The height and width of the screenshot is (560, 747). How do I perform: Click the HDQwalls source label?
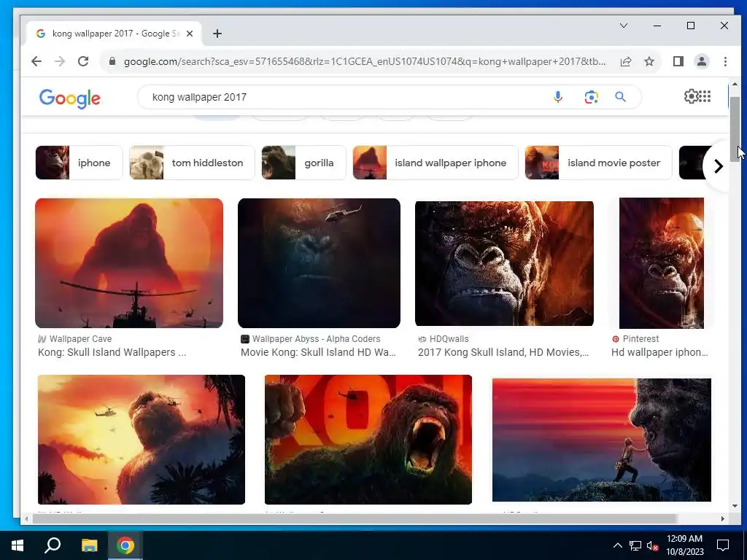click(449, 339)
